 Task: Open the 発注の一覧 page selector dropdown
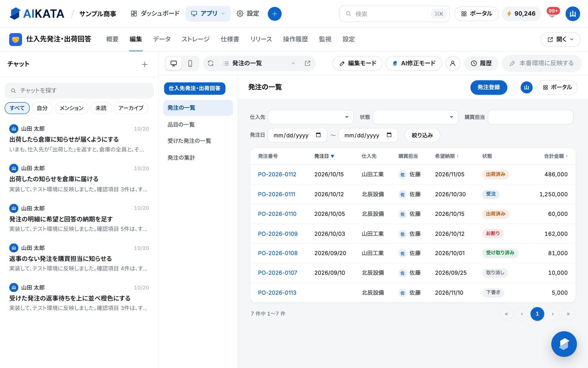259,63
